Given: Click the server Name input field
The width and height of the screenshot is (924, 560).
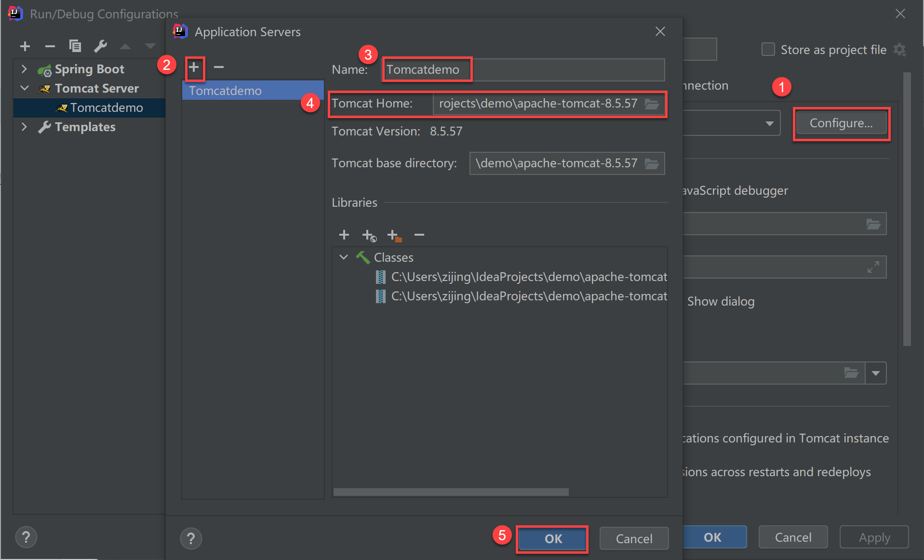Looking at the screenshot, I should point(524,70).
